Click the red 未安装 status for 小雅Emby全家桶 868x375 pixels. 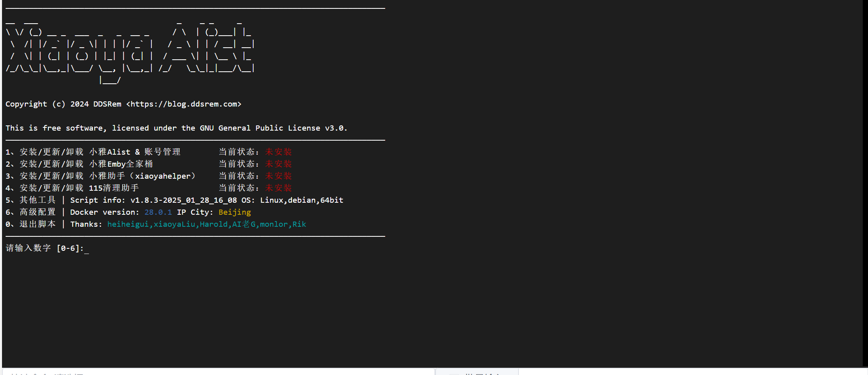coord(279,164)
